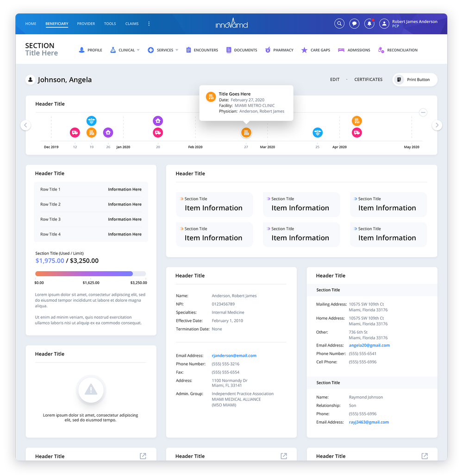Switch to the PROVIDER tab
Viewport: 463px width, 476px height.
pos(86,23)
